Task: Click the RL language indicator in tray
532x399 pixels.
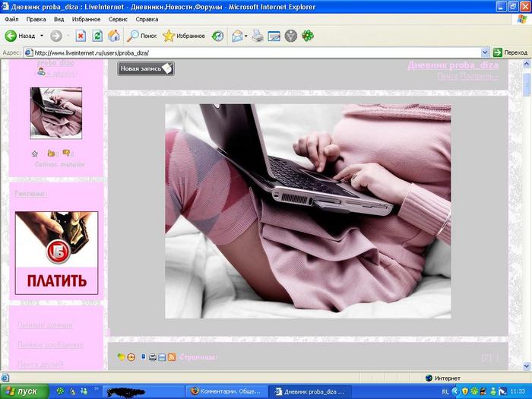Action: (445, 391)
